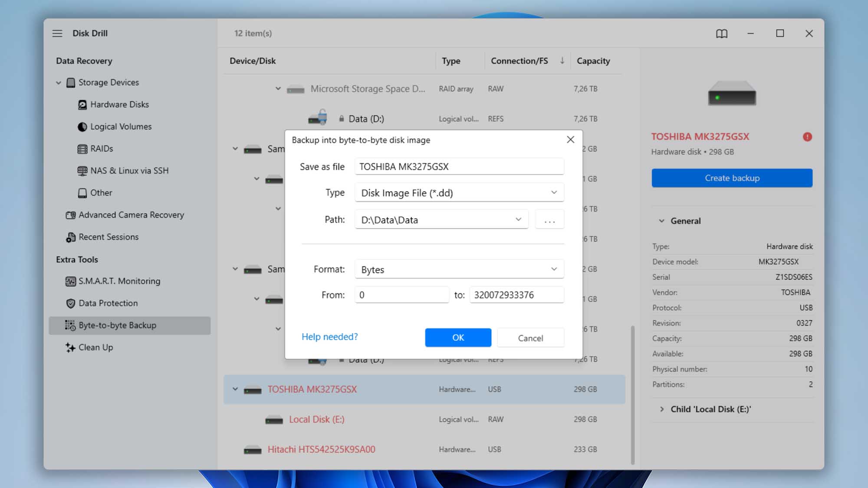
Task: Collapse the Storage Devices tree node
Action: [x=59, y=82]
